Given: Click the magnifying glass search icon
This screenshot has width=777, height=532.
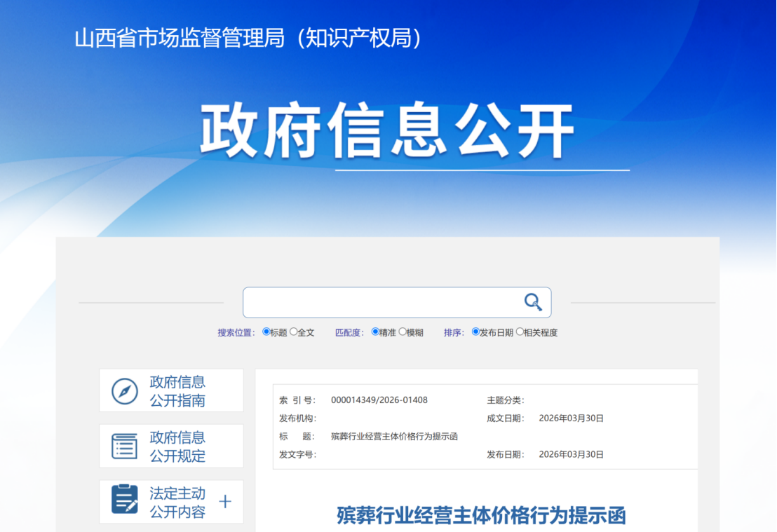Looking at the screenshot, I should pos(533,302).
